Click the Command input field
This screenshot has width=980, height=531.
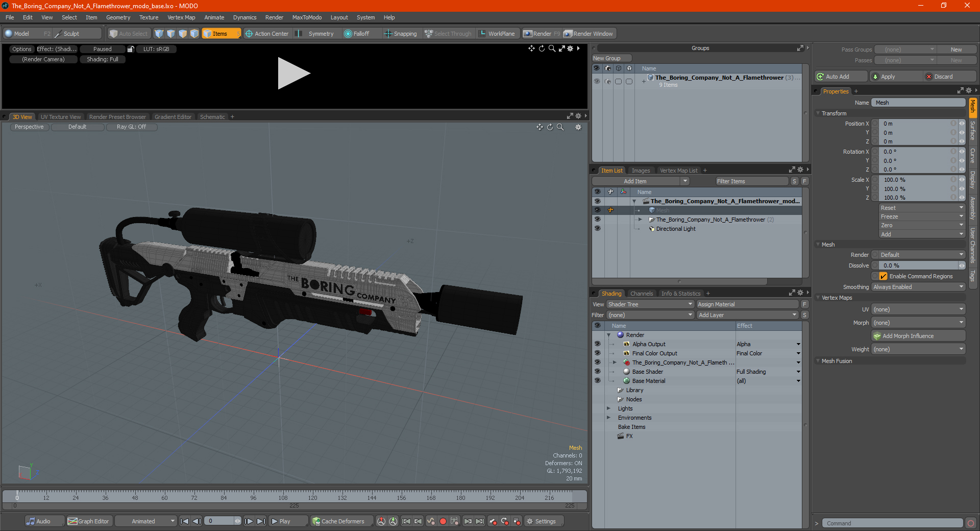[x=892, y=523]
